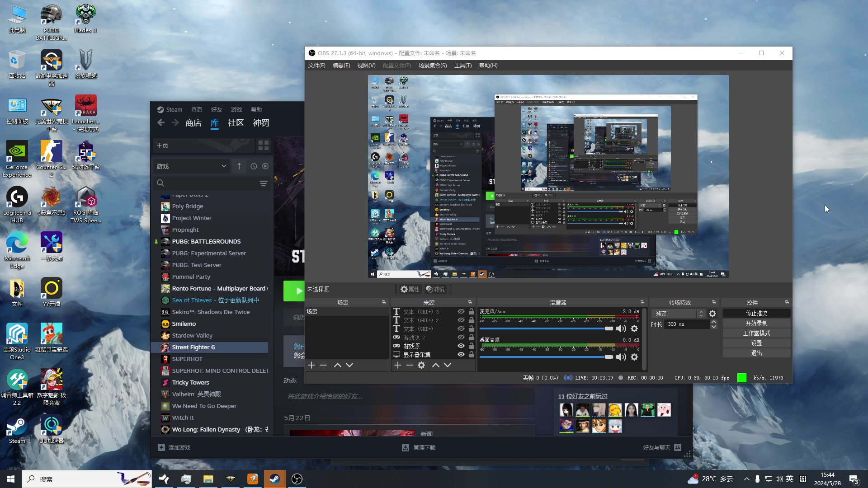
Task: Click 添加游戏 in Steam
Action: click(174, 448)
